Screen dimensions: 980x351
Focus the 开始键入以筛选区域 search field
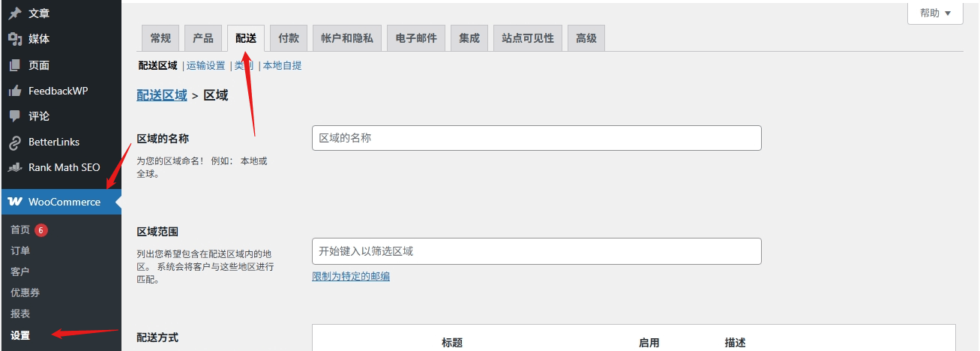point(537,251)
